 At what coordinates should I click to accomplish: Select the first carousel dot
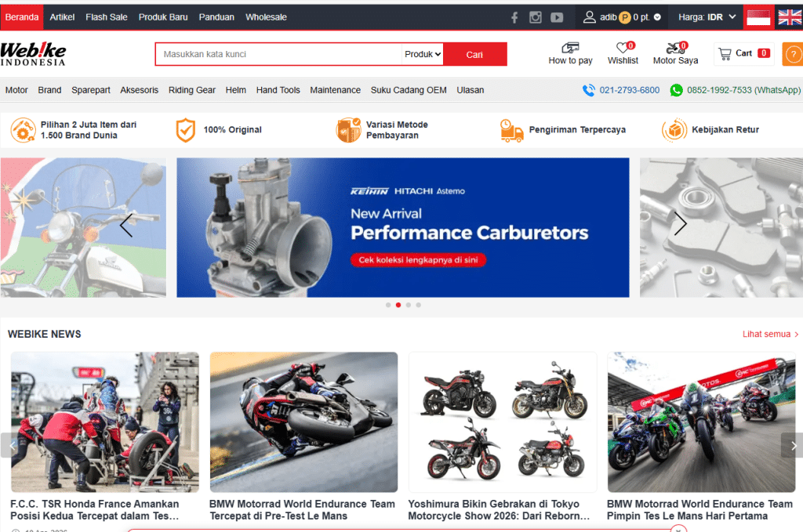[x=388, y=305]
